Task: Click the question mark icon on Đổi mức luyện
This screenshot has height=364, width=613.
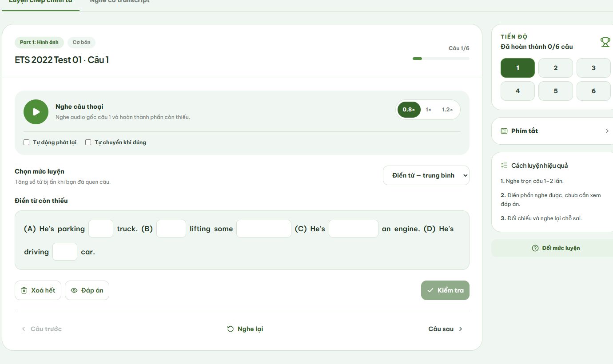Action: (x=535, y=248)
